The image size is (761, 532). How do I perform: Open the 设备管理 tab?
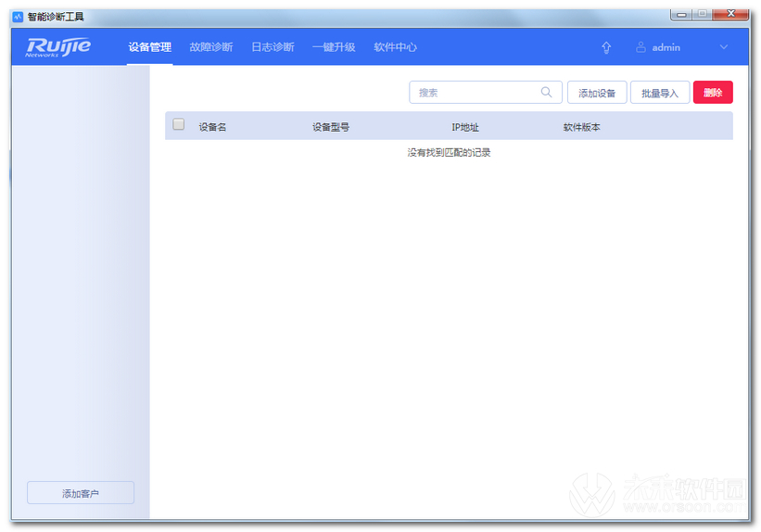[149, 47]
